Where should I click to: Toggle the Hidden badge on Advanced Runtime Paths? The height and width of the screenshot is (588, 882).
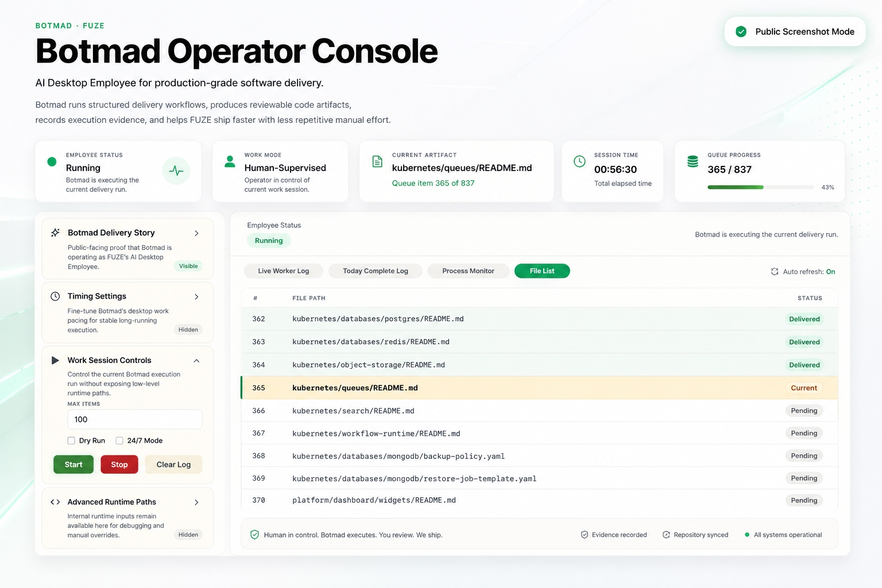[x=188, y=535]
